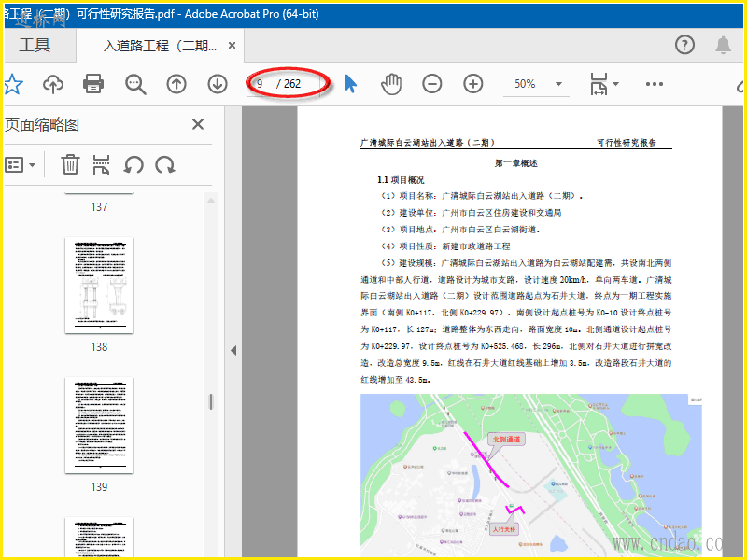Rotate page counterclockwise in thumbnail panel
747x560 pixels.
134,165
